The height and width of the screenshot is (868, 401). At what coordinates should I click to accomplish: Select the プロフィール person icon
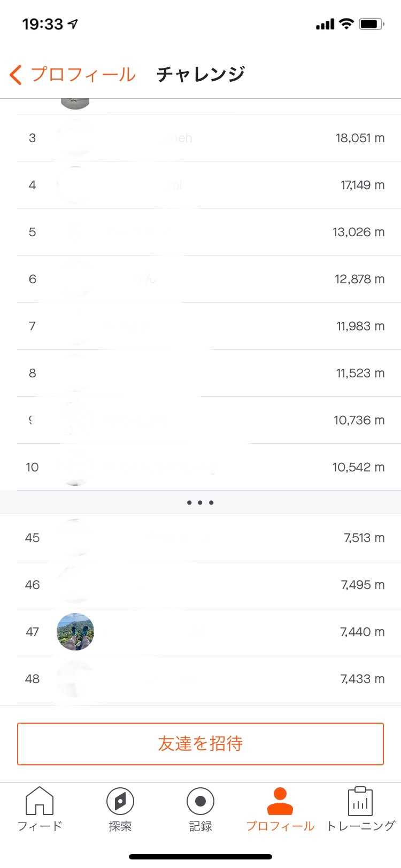(280, 802)
